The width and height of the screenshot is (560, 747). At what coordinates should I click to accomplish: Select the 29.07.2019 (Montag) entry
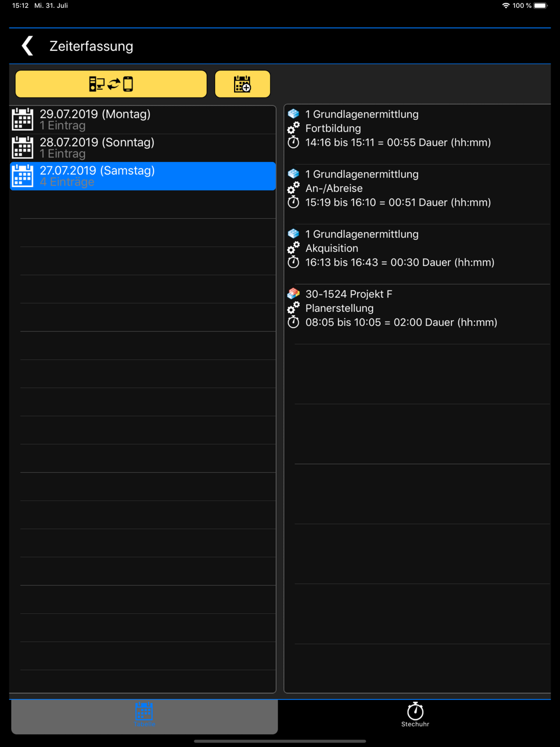coord(143,120)
